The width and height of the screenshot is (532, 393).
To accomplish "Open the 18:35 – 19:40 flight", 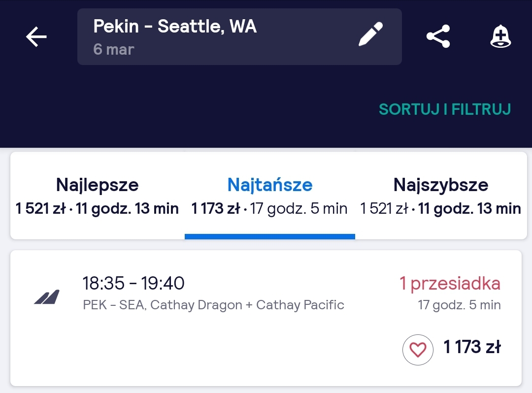I will click(x=266, y=318).
